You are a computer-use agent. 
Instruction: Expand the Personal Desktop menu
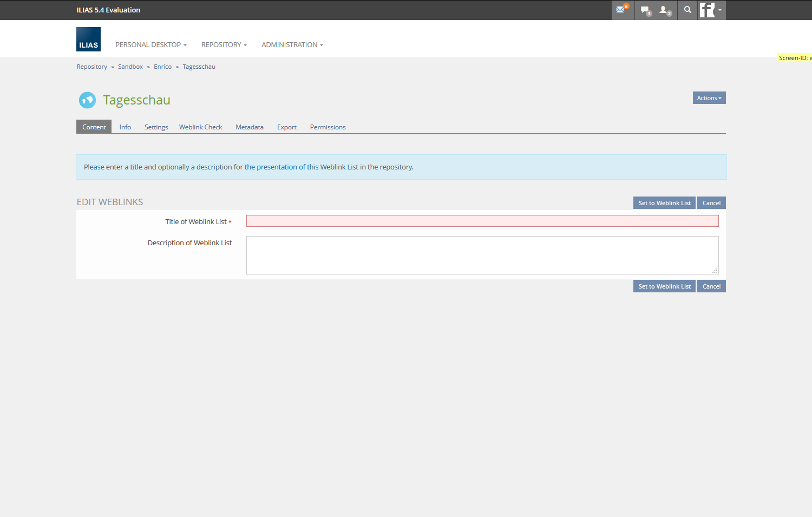coord(150,45)
